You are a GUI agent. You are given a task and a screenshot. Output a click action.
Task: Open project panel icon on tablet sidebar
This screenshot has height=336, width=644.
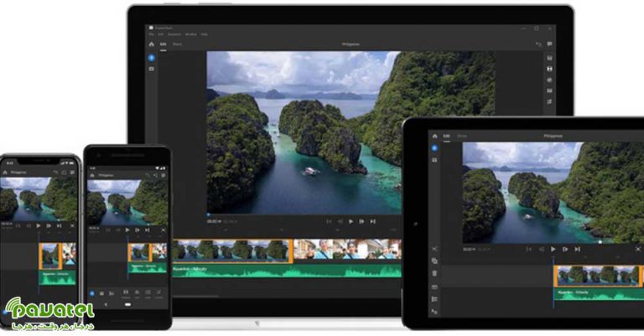[434, 160]
